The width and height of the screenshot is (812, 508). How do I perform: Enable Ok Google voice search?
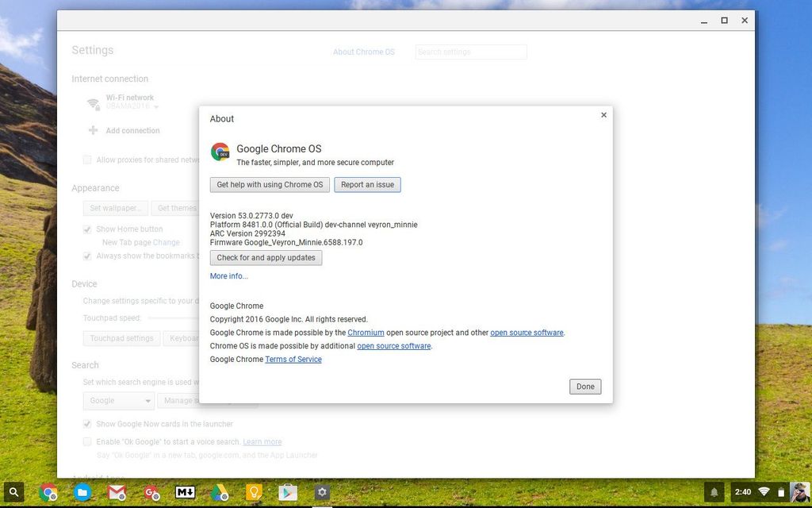(x=87, y=441)
